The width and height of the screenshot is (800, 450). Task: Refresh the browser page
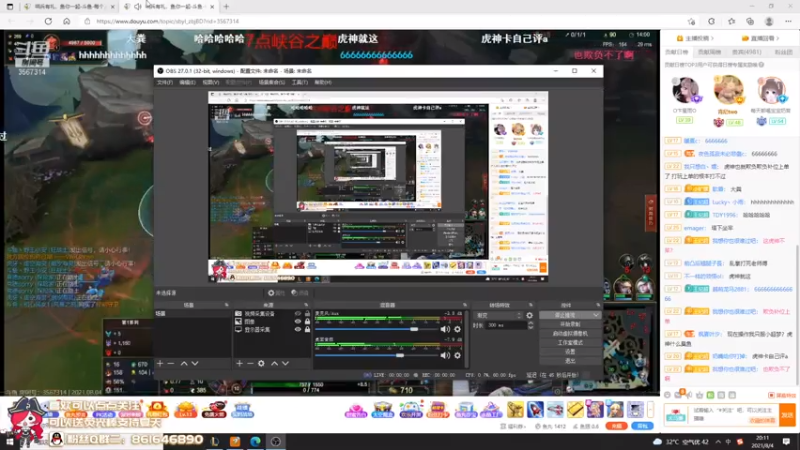click(48, 21)
